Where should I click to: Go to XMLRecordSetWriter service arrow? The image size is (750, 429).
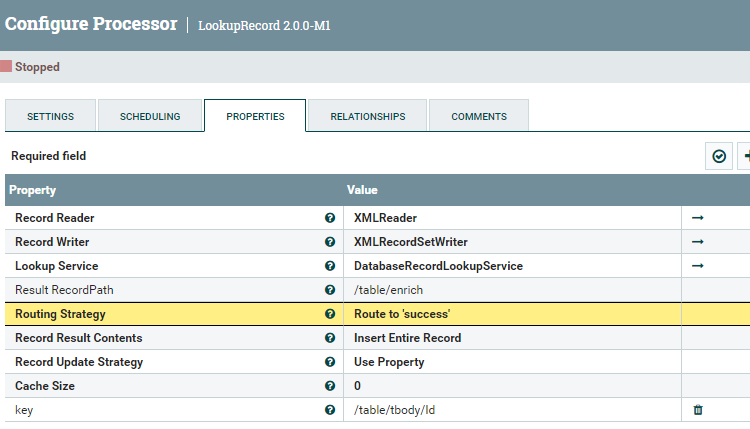(698, 241)
